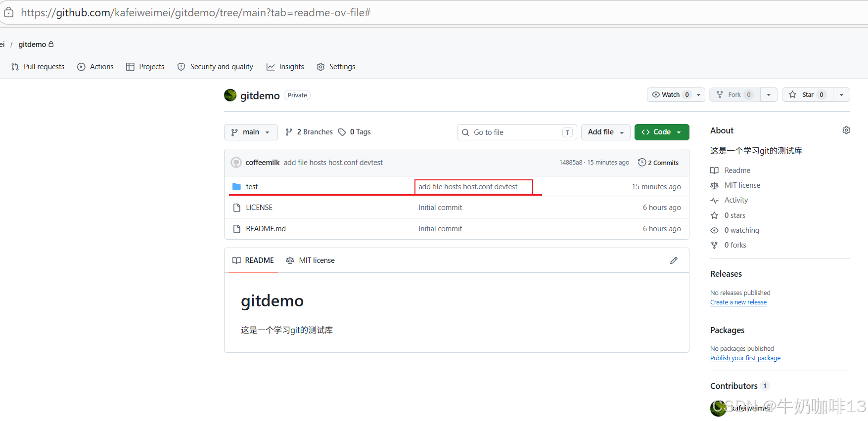Open the repository Settings tab
This screenshot has height=421, width=868.
point(336,67)
